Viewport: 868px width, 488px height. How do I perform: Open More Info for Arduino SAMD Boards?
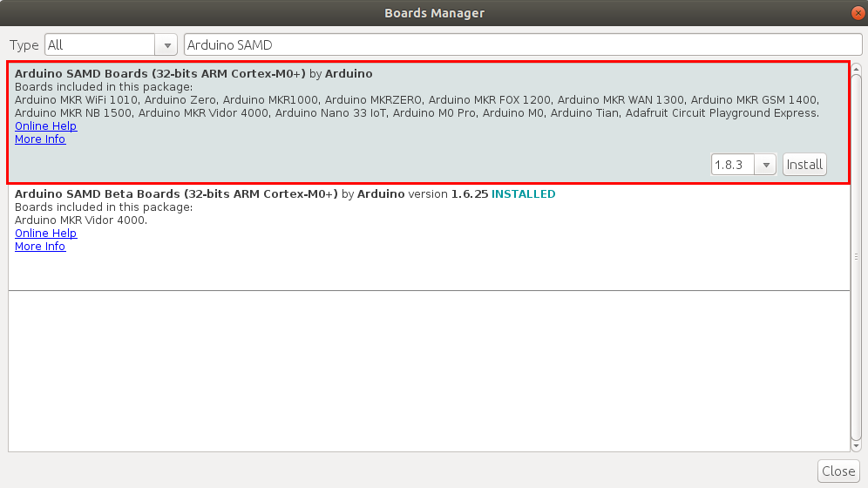point(40,139)
